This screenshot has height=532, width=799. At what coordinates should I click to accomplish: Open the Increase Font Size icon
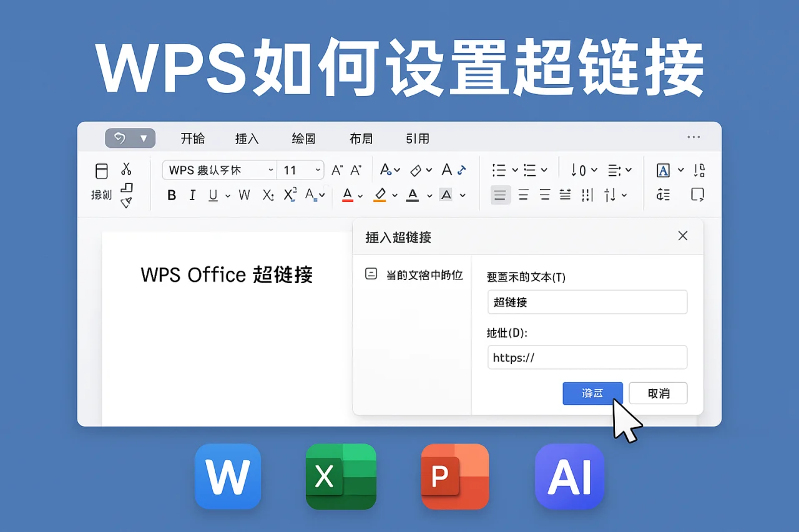point(337,170)
